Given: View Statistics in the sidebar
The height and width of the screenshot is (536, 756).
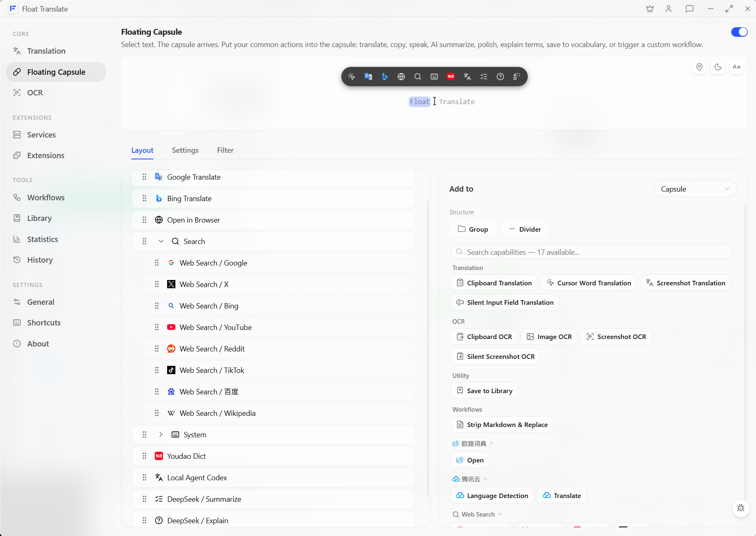Looking at the screenshot, I should pos(56,240).
